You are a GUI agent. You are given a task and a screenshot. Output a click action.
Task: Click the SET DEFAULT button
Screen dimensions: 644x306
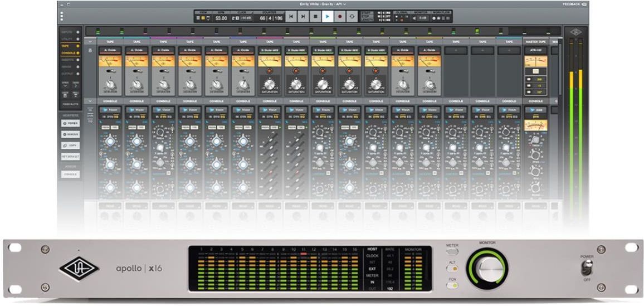pyautogui.click(x=71, y=157)
